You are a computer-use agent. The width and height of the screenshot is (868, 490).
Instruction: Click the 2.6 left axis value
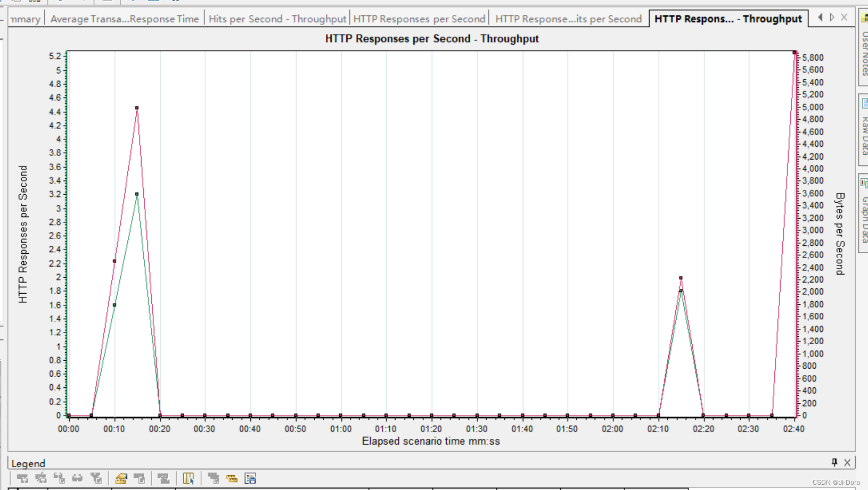pyautogui.click(x=55, y=236)
